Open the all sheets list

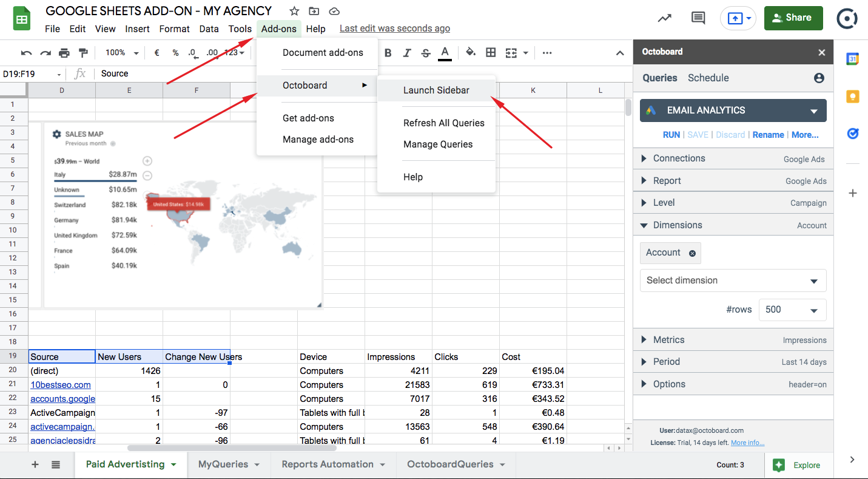pyautogui.click(x=56, y=464)
